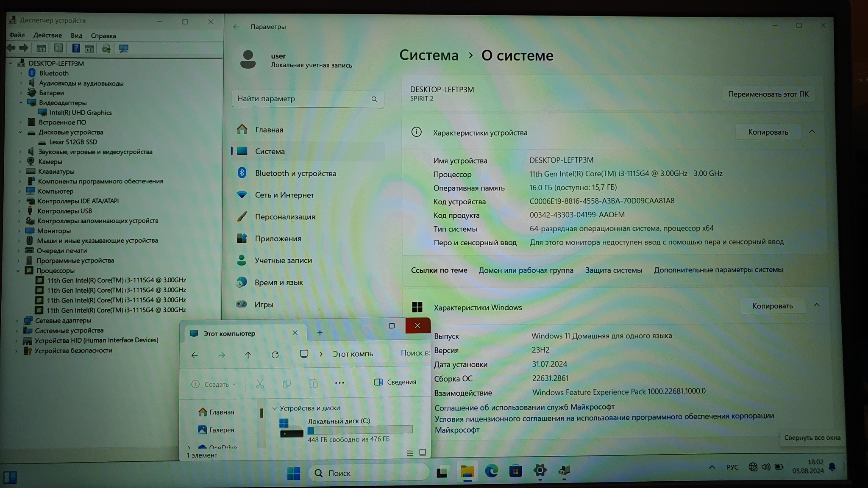Click the back arrow in Settings window
The height and width of the screenshot is (488, 868).
[x=236, y=27]
